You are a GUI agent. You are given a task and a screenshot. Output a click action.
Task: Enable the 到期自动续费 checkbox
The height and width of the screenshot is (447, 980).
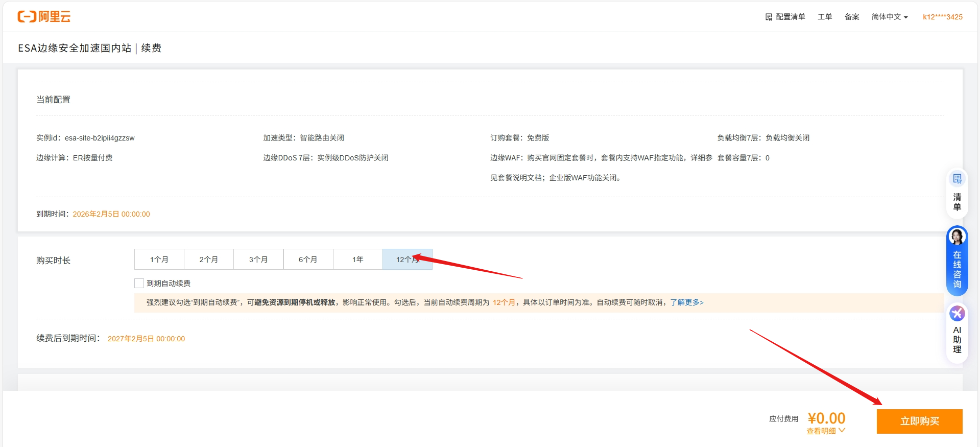click(139, 283)
